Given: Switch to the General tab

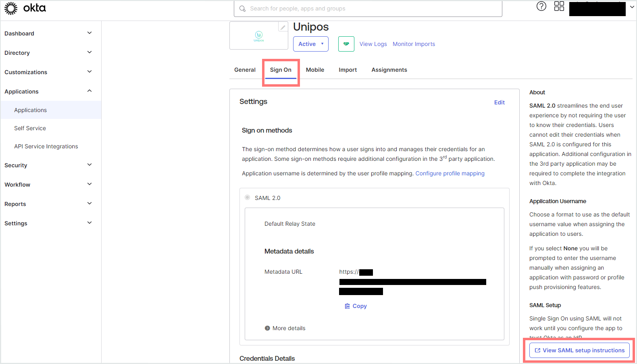Looking at the screenshot, I should [245, 70].
